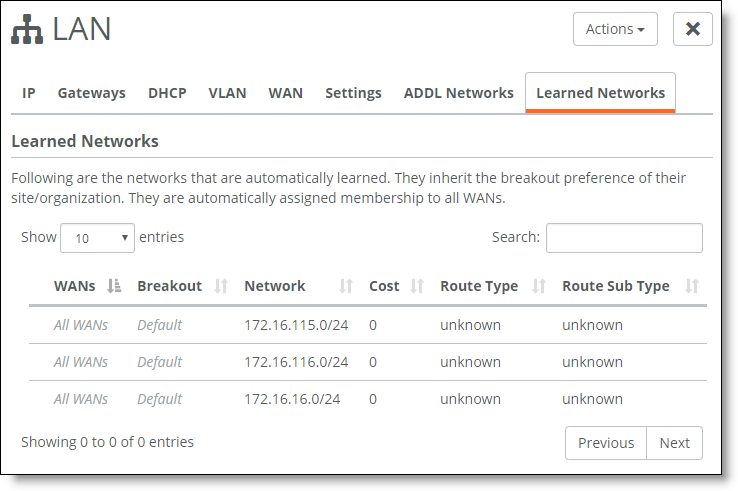Switch to the Gateways tab
Viewport: 738px width, 491px height.
92,93
